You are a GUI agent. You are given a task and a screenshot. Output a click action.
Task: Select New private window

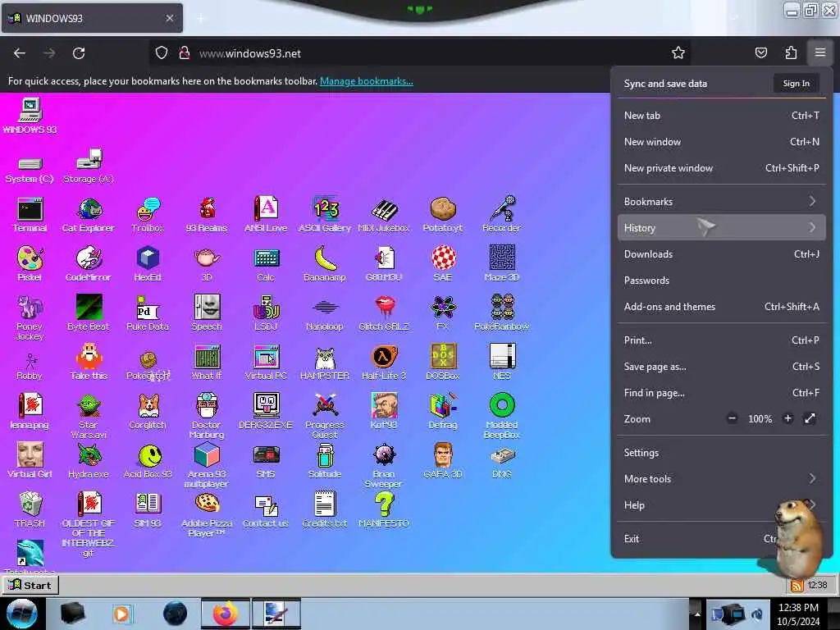click(721, 167)
